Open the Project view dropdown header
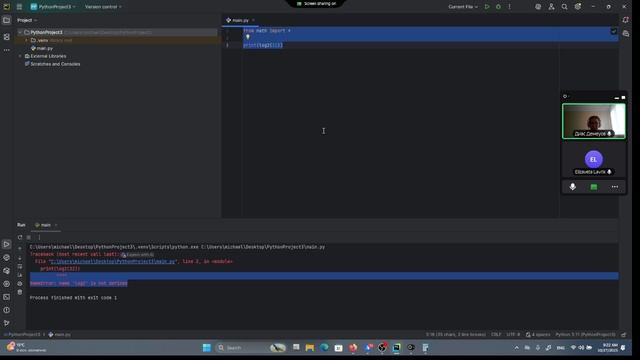Screen dimensions: 640x360 click(27, 20)
